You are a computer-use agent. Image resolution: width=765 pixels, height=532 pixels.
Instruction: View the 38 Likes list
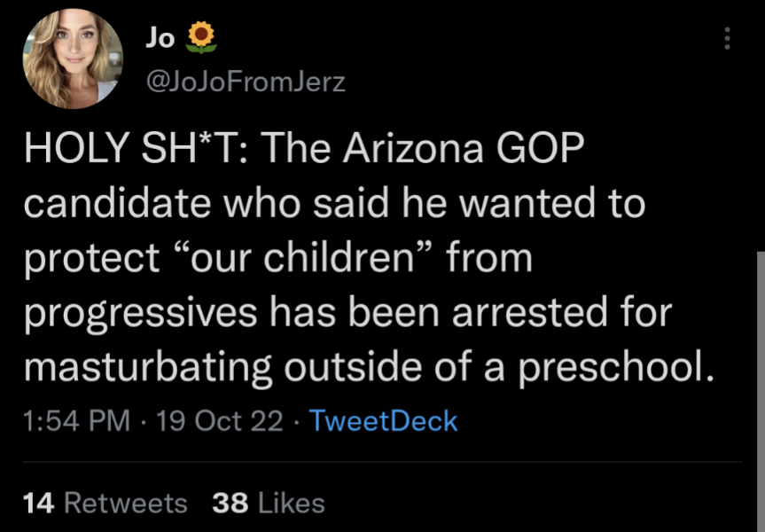(x=269, y=504)
